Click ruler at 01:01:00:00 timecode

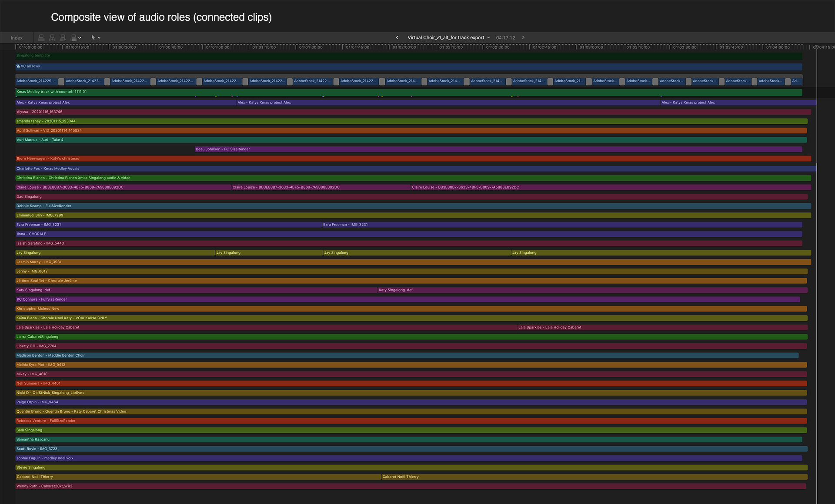coord(217,47)
